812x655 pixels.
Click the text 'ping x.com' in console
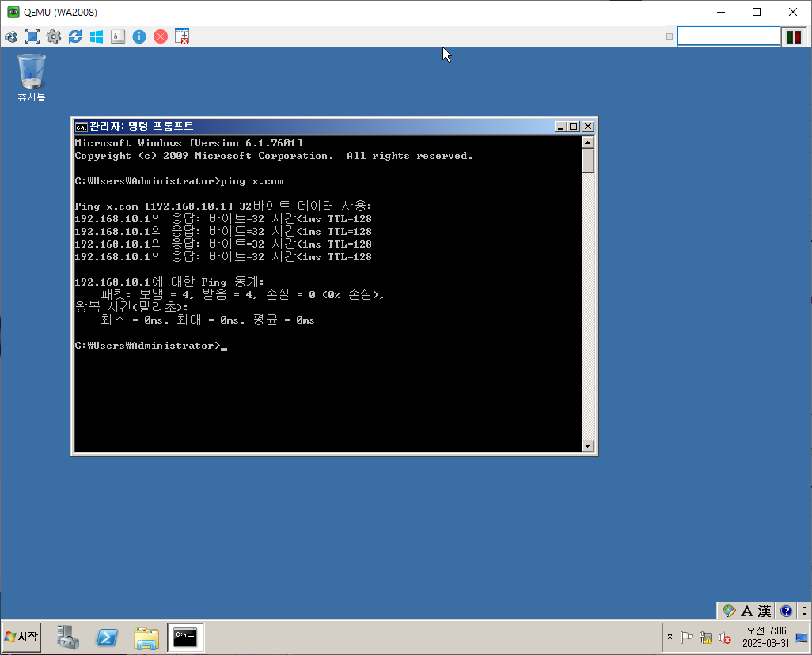pyautogui.click(x=252, y=181)
